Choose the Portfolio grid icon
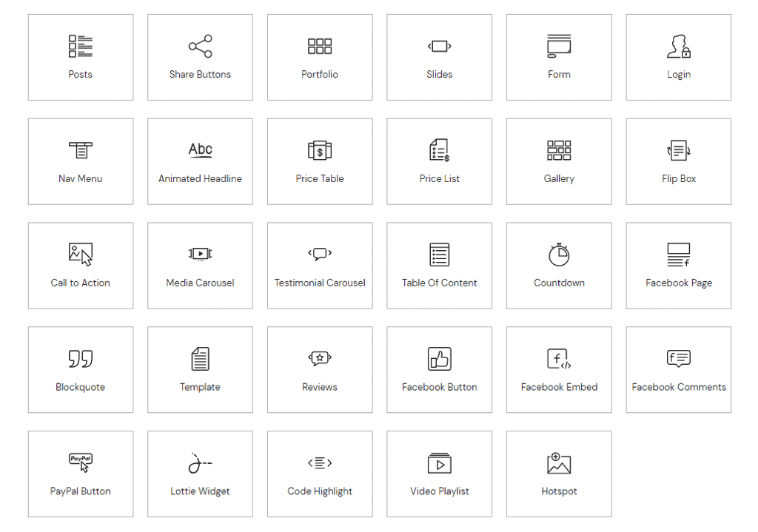758x532 pixels. tap(320, 47)
